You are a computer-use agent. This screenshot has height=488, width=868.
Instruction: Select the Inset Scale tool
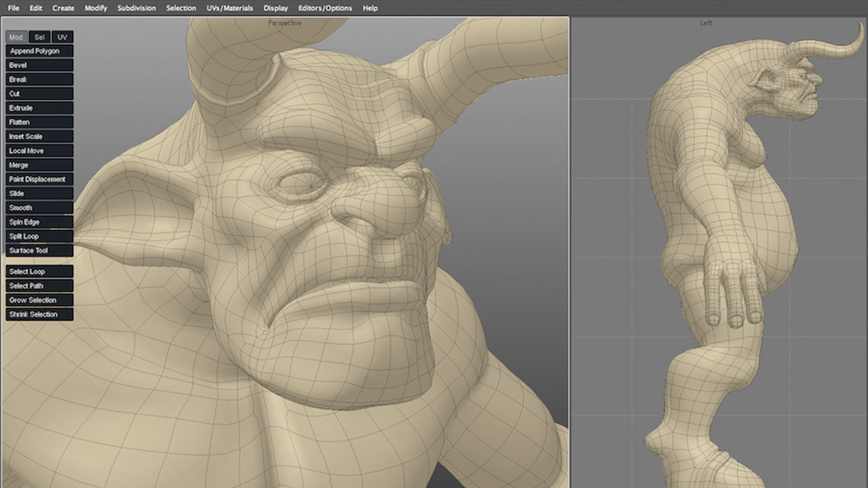coord(39,136)
